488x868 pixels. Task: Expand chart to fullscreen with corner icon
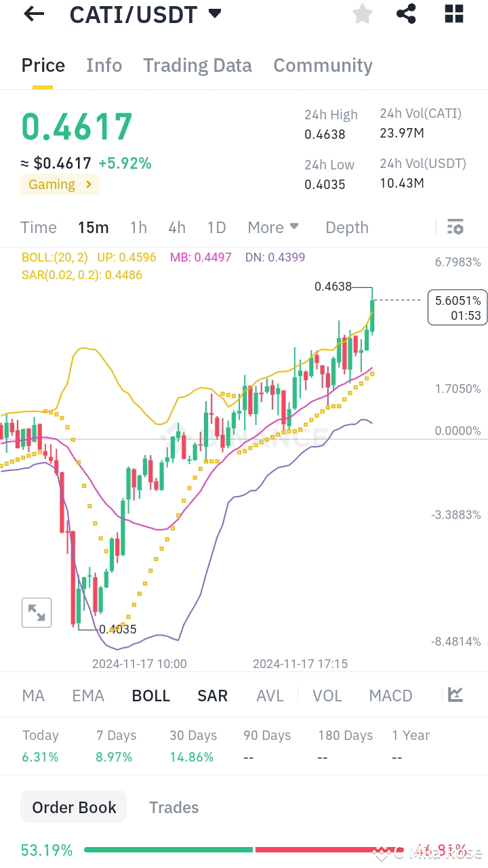pyautogui.click(x=37, y=612)
